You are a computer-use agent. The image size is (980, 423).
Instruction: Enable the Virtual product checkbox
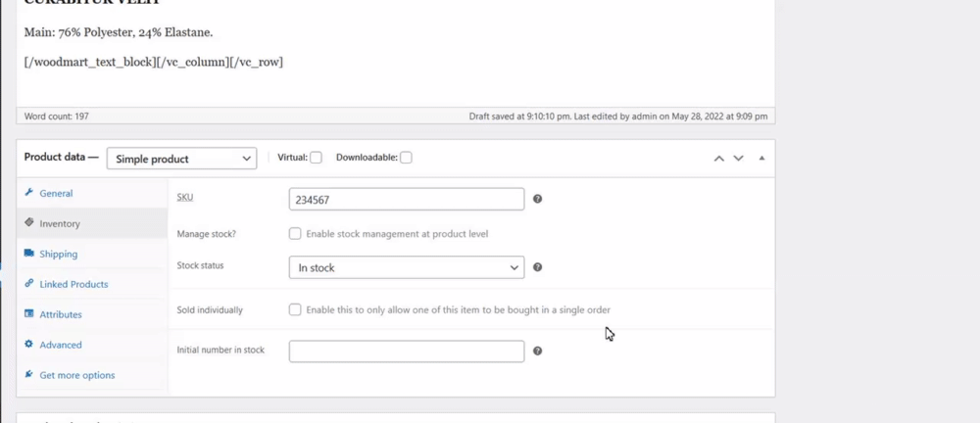(316, 158)
